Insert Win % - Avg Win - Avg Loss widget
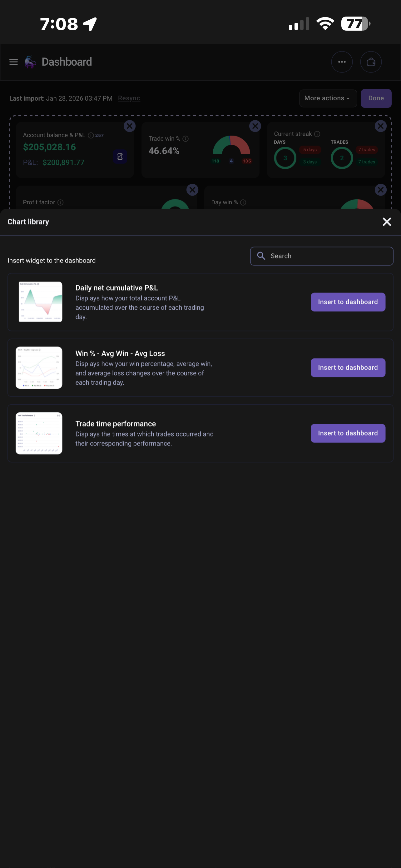The width and height of the screenshot is (401, 868). coord(348,368)
